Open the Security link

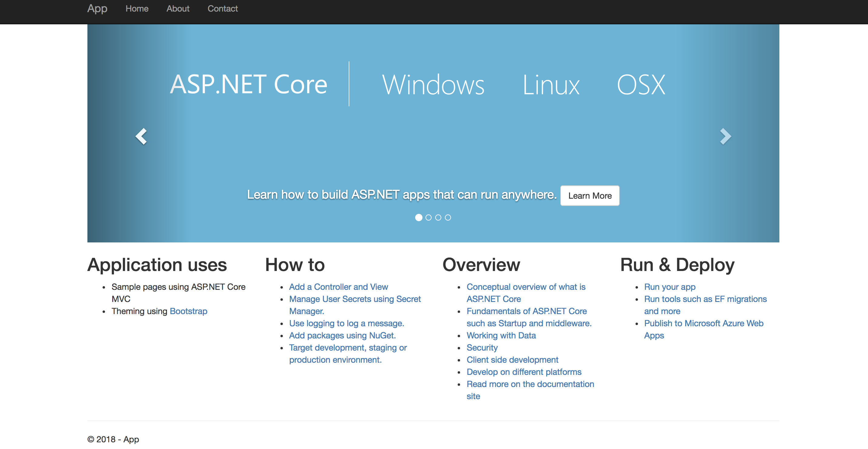482,348
